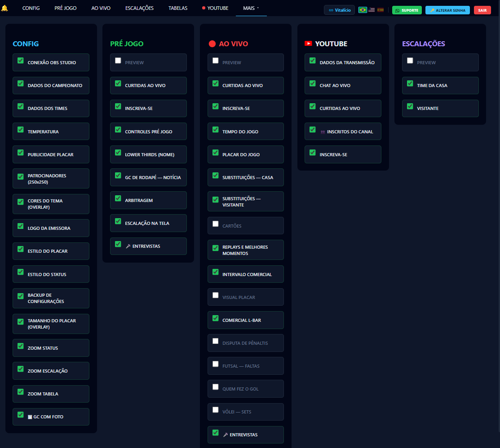Open GC de Rodapé — Notícia item
500x448 pixels.
pyautogui.click(x=148, y=177)
